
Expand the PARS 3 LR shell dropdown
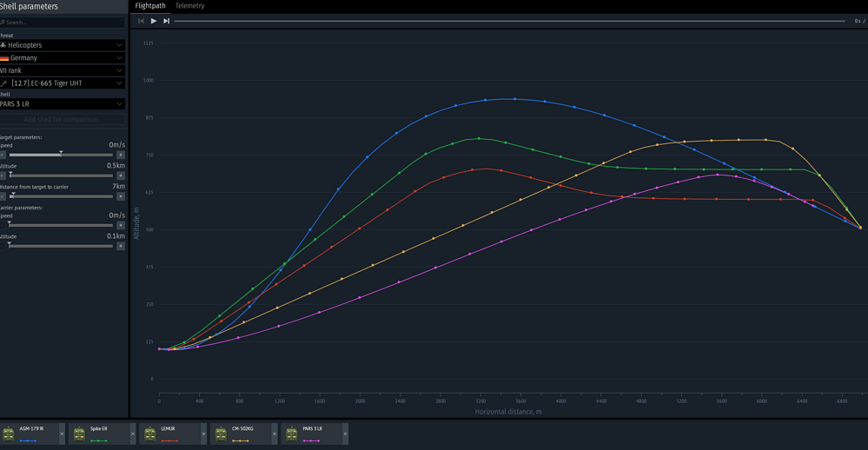click(x=63, y=103)
